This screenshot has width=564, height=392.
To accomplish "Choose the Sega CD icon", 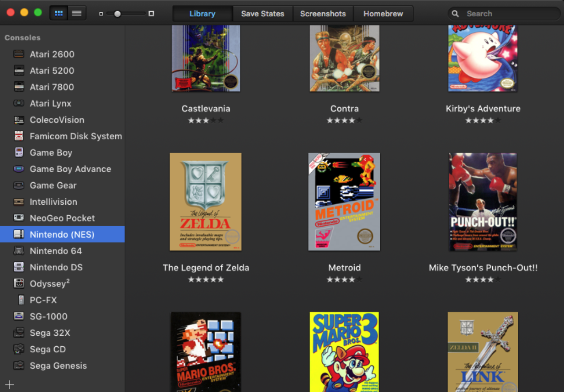I will pyautogui.click(x=19, y=350).
